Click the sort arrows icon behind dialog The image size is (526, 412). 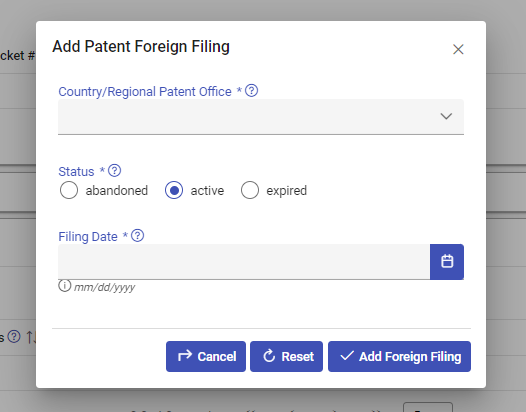tap(31, 337)
